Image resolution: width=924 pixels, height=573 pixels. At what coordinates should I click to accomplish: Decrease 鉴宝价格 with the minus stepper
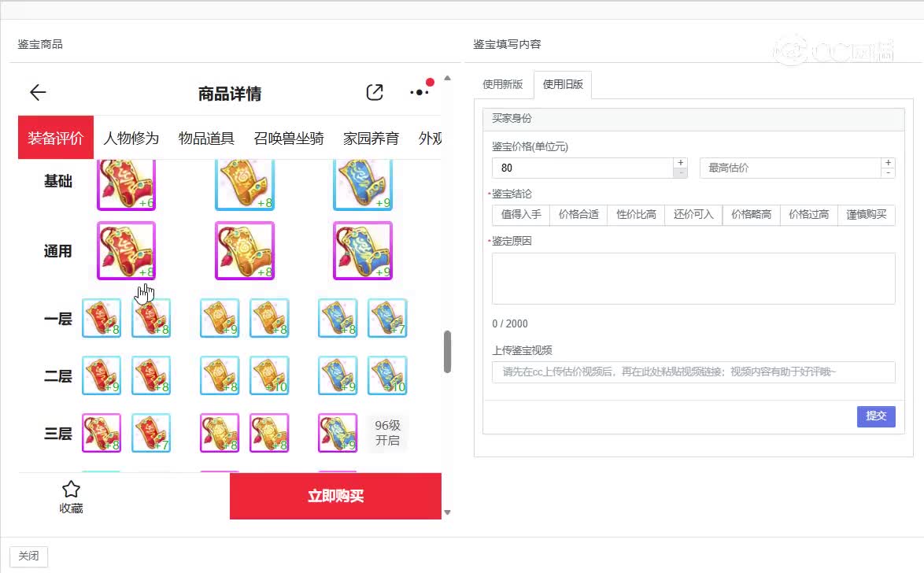point(681,172)
